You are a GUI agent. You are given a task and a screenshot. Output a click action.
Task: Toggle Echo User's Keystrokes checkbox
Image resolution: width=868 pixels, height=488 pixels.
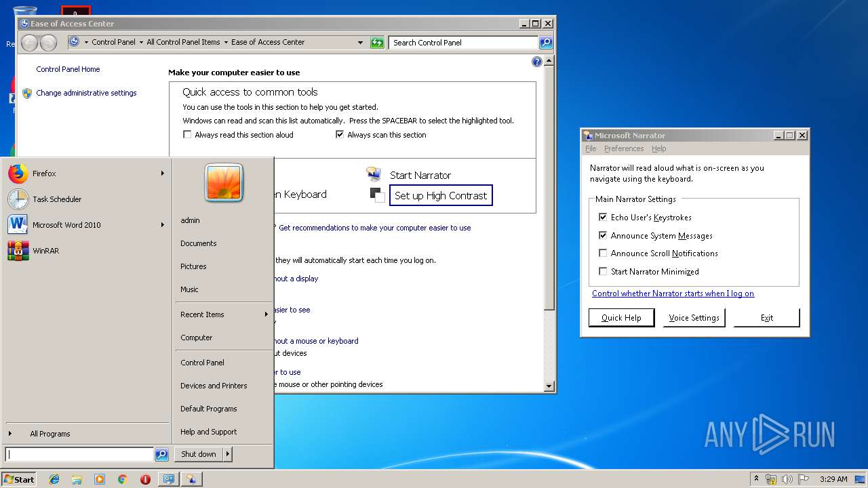coord(603,218)
